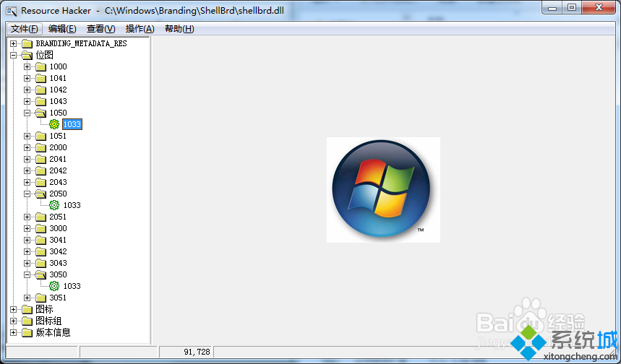Expand the 图标 tree node

pos(14,309)
